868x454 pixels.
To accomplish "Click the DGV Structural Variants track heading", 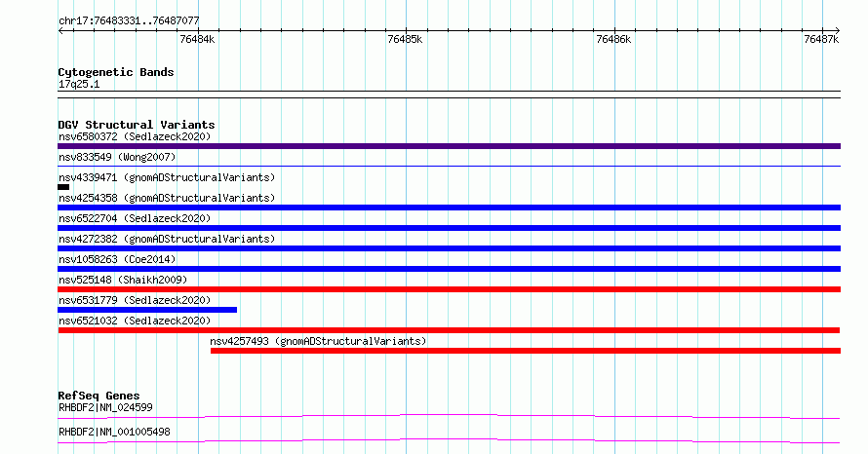I will [137, 125].
